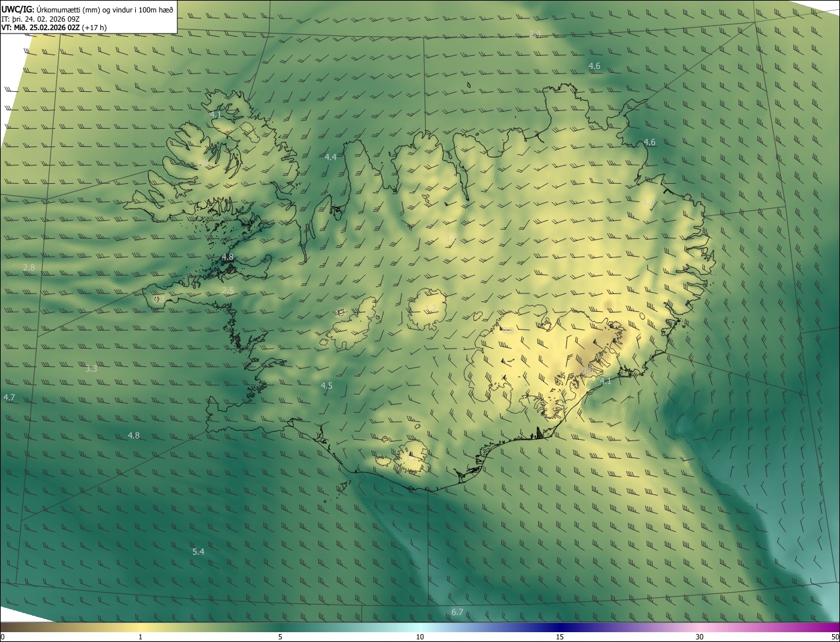The height and width of the screenshot is (642, 840).
Task: Click the faint map value label '1.2'
Action: coord(432,309)
